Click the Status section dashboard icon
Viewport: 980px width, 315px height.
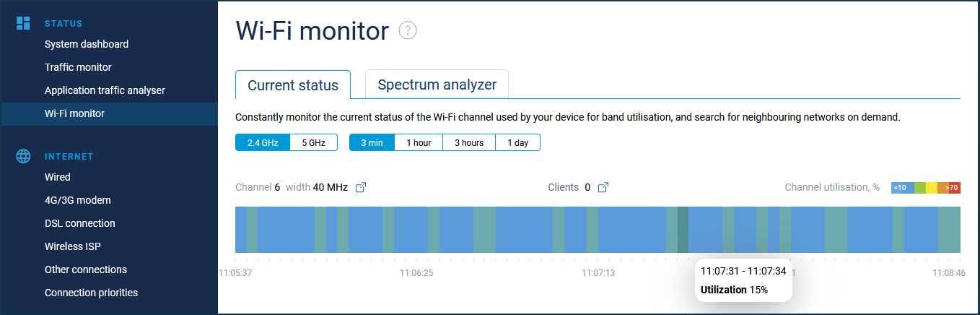(x=23, y=23)
